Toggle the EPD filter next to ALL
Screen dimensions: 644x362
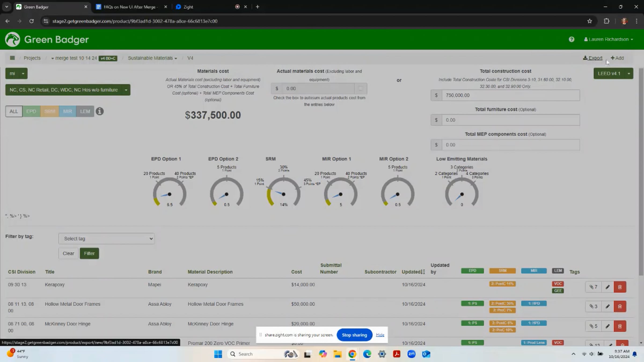tap(31, 111)
